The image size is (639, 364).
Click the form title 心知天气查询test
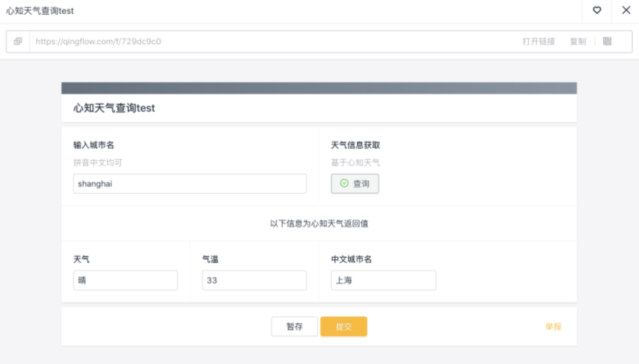pyautogui.click(x=114, y=108)
